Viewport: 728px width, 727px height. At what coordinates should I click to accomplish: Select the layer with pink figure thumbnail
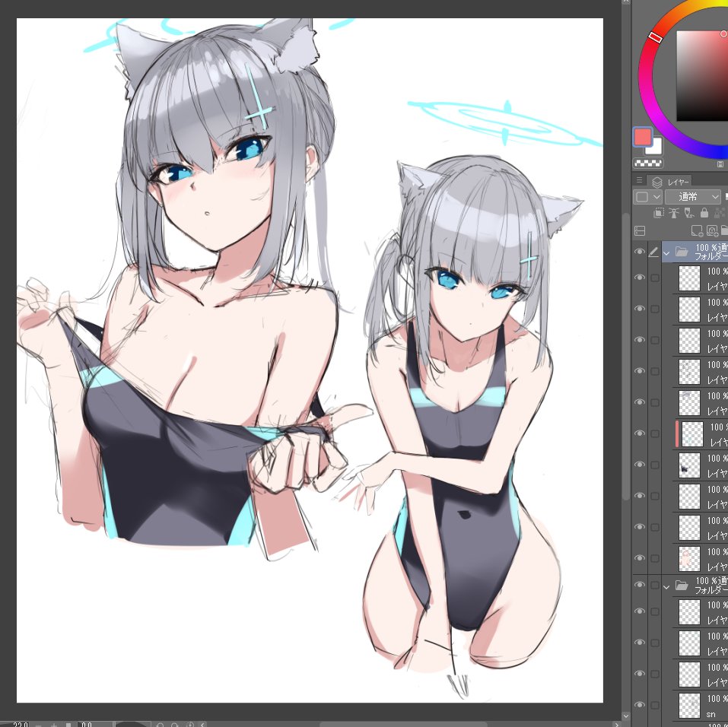689,559
